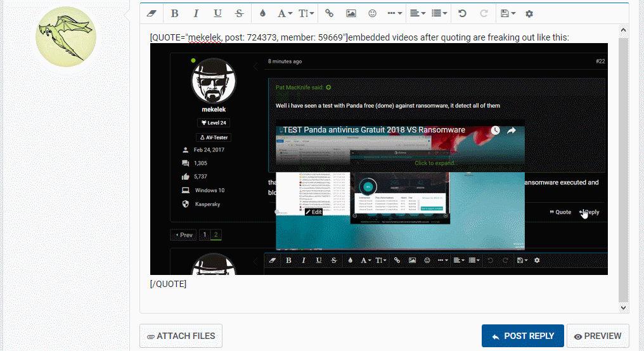Toggle italic formatting

196,13
